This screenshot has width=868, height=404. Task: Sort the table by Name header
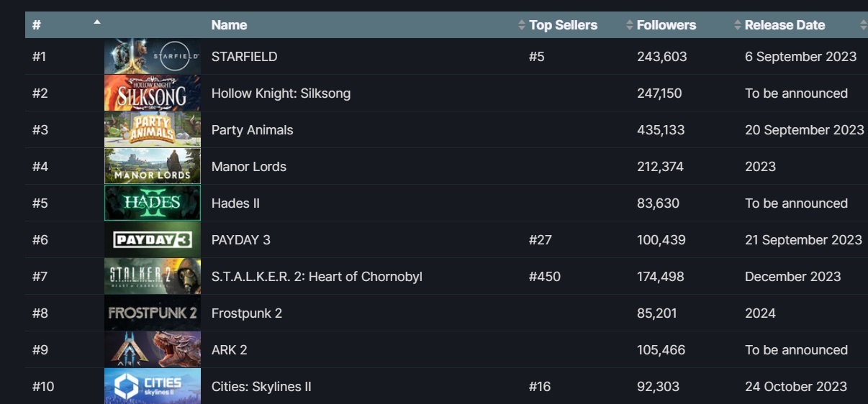click(229, 25)
